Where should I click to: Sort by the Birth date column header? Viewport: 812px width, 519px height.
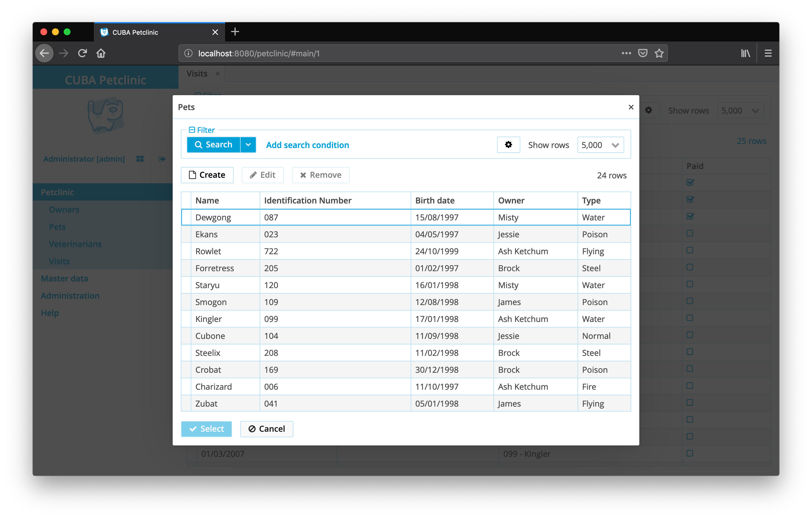[x=435, y=201]
